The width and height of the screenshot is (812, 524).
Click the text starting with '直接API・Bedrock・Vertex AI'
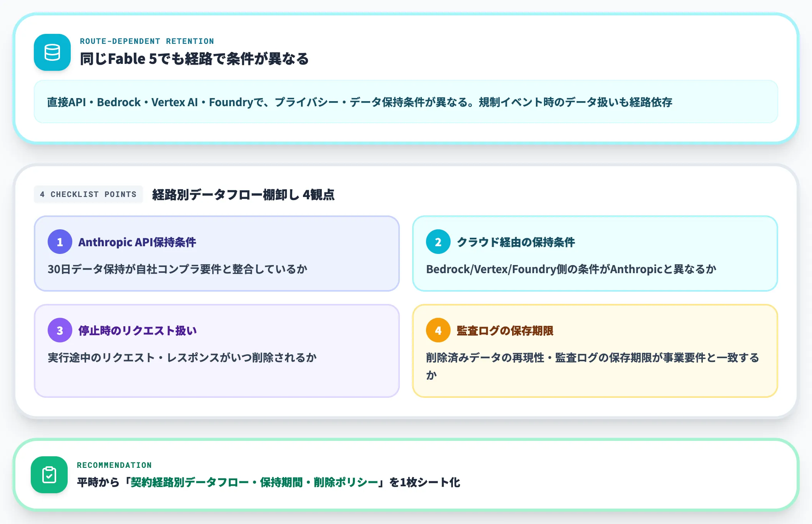point(359,102)
